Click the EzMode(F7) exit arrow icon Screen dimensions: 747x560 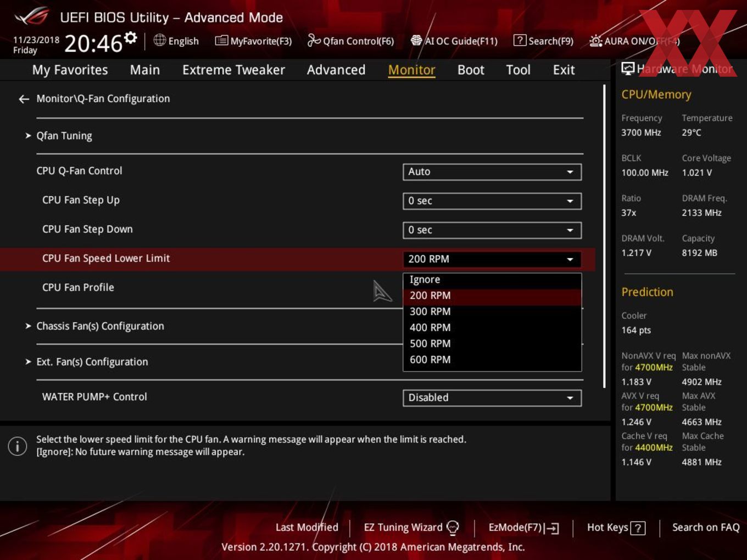click(x=552, y=528)
